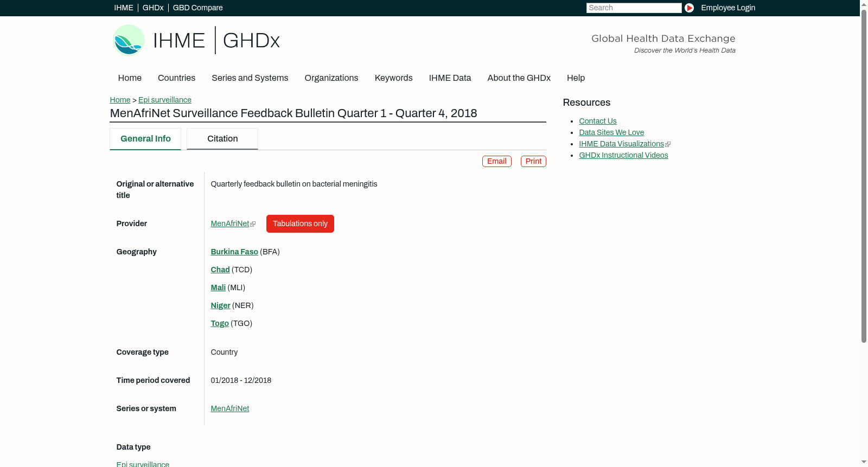Click the IHME logo emblem
The width and height of the screenshot is (868, 467).
click(129, 40)
